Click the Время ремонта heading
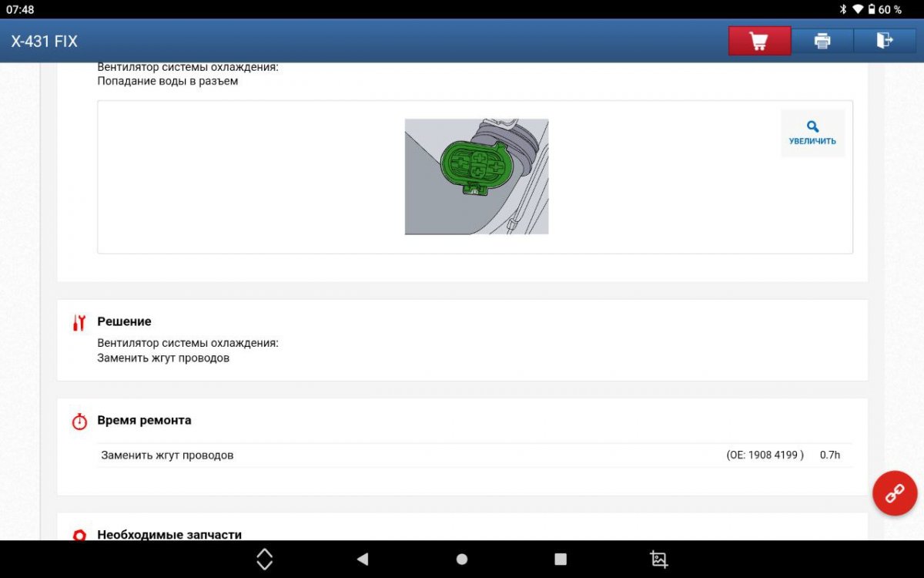The height and width of the screenshot is (578, 924). (x=144, y=420)
